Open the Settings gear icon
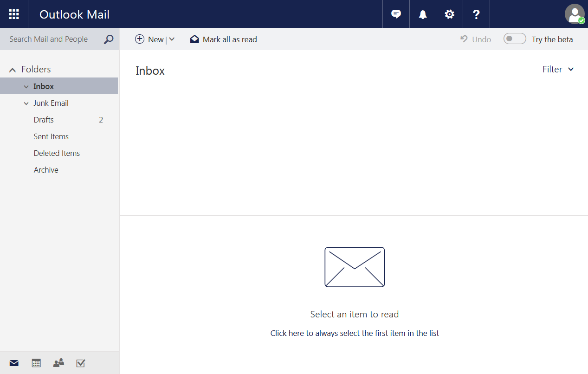 (x=449, y=14)
